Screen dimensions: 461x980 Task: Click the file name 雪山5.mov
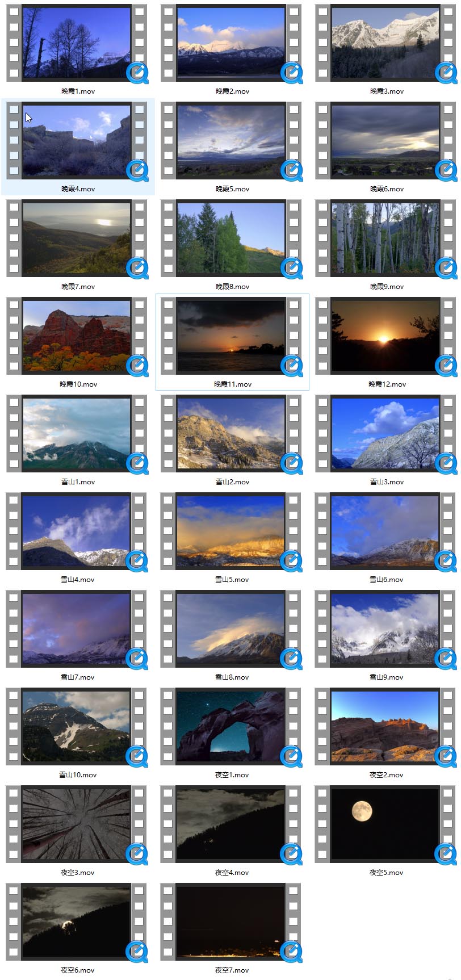tap(232, 580)
